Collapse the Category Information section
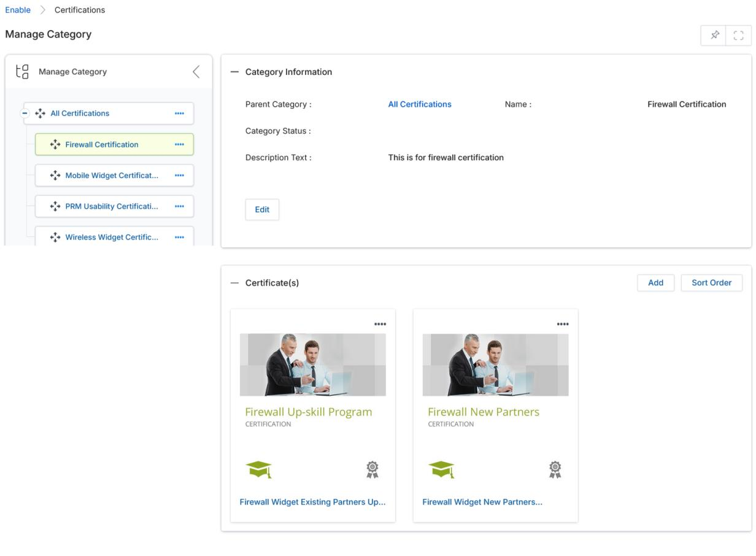The width and height of the screenshot is (756, 556). [x=234, y=72]
